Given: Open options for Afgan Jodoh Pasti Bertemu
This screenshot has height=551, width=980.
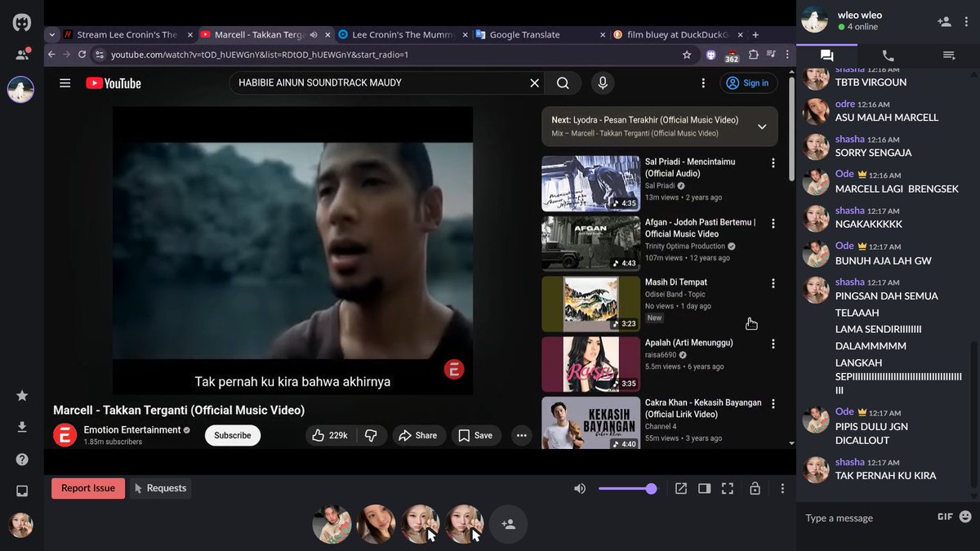Looking at the screenshot, I should 773,224.
